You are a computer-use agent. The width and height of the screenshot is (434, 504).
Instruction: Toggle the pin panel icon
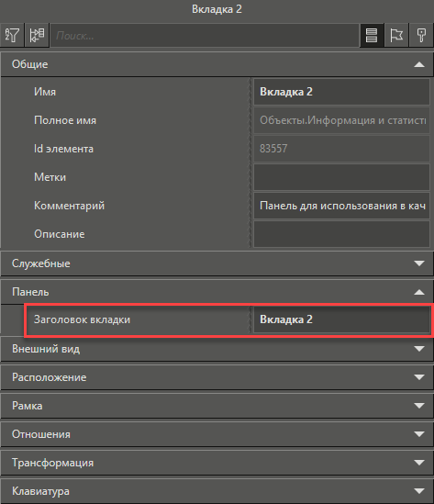(x=421, y=35)
